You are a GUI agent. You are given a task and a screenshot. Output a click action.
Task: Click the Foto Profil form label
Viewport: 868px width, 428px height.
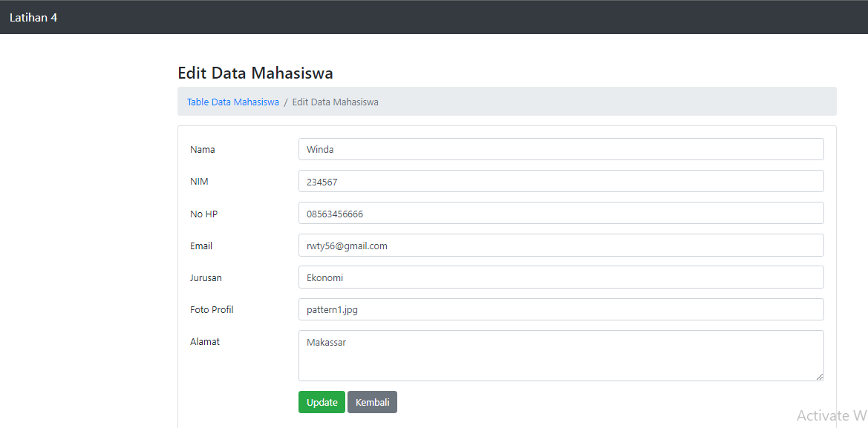point(212,309)
